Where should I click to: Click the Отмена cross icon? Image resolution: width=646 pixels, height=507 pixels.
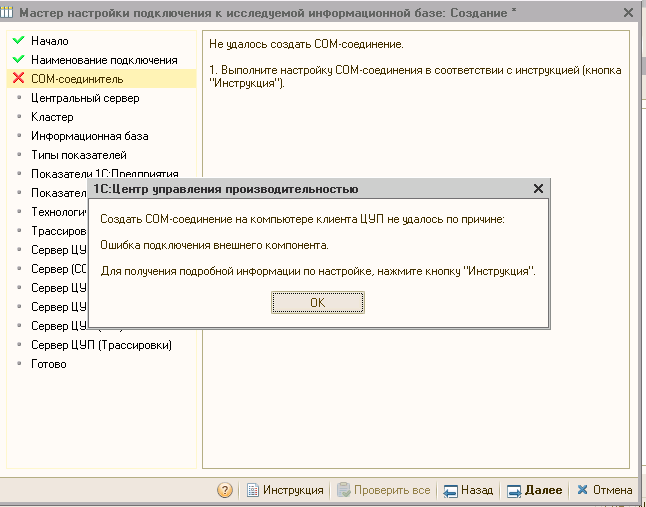coord(582,490)
